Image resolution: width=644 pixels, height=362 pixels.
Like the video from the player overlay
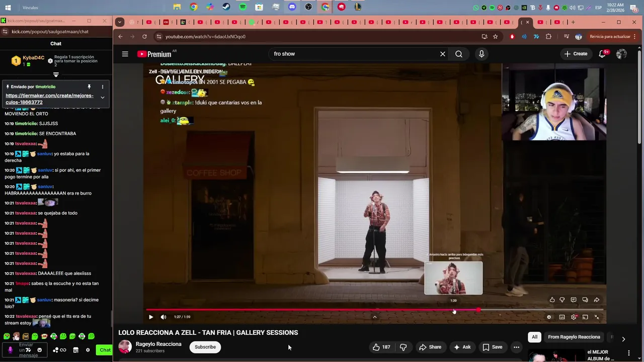pos(552,300)
